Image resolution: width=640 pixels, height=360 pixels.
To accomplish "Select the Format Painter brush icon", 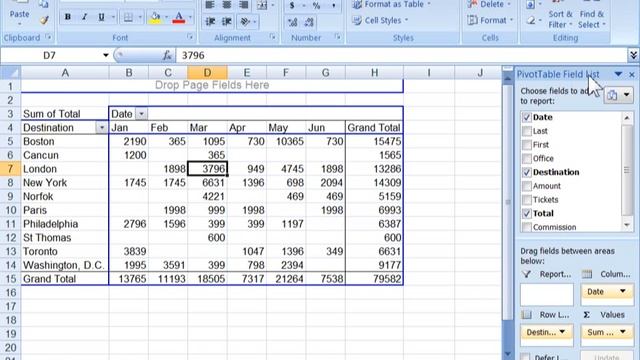I will [x=44, y=20].
